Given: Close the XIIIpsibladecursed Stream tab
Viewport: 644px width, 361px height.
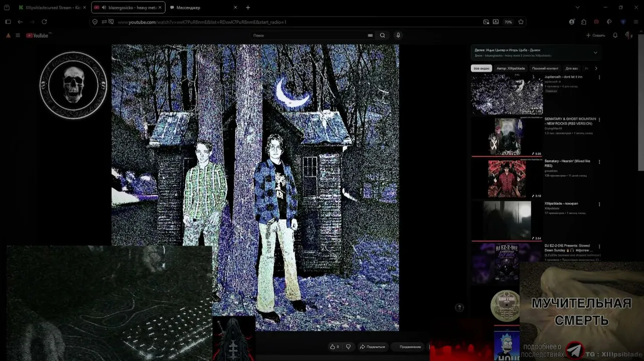Looking at the screenshot, I should 84,8.
